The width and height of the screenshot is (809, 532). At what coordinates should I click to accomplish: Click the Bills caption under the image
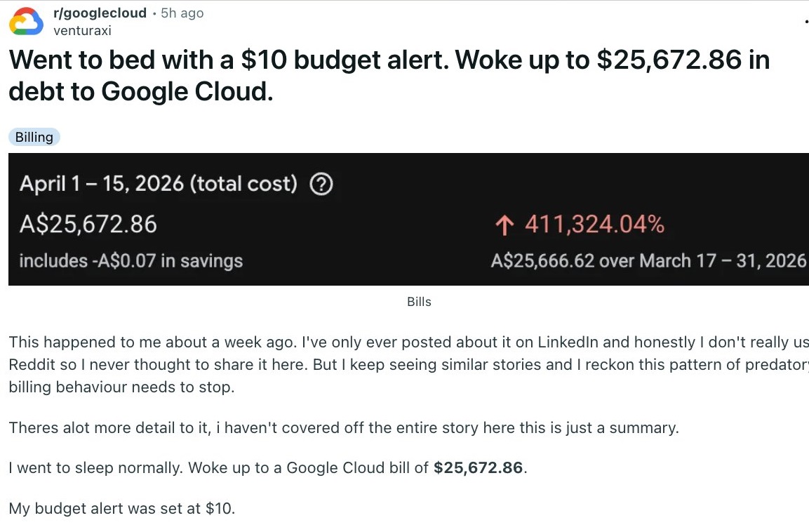click(419, 302)
